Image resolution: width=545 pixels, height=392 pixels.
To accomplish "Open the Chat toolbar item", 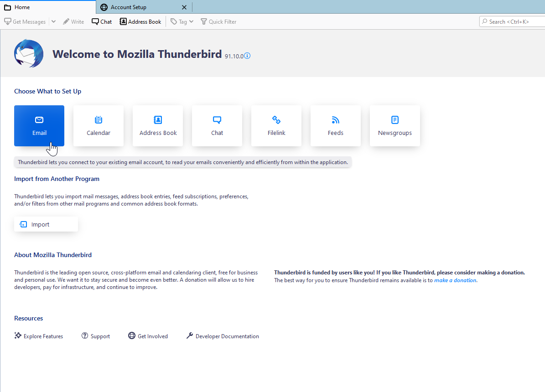I will pos(101,21).
